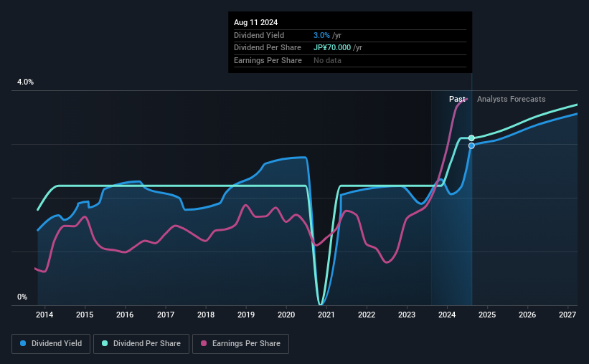The height and width of the screenshot is (364, 589).
Task: Click the 4.0% y-axis label
Action: (x=25, y=82)
